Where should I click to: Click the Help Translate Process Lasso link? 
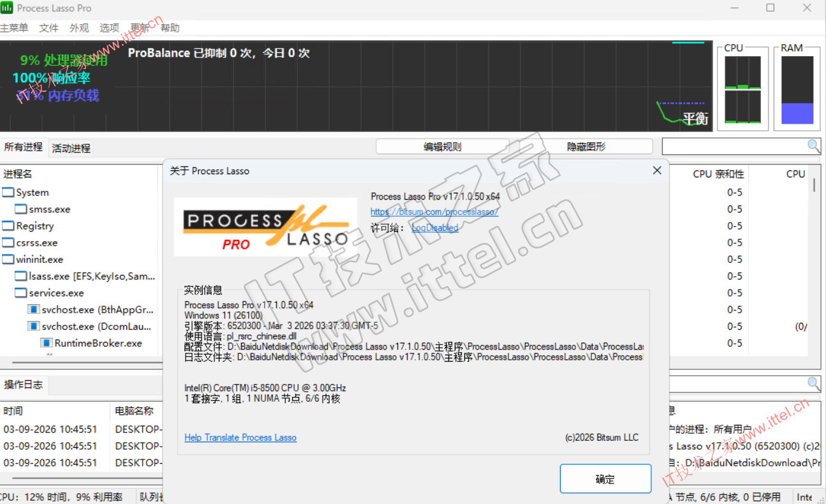pos(240,438)
